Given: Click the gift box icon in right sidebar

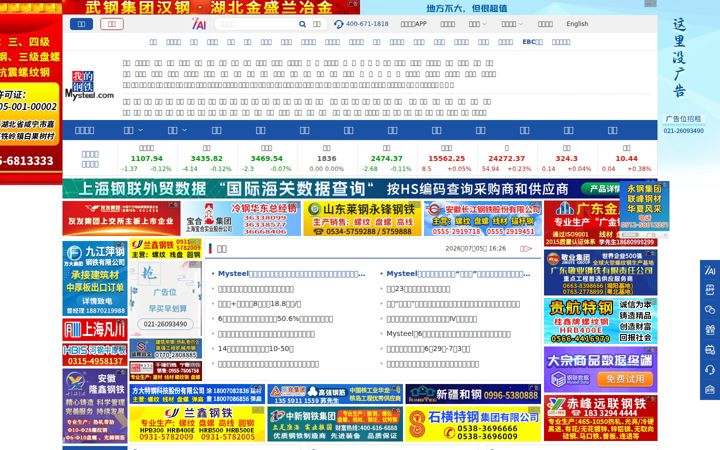Looking at the screenshot, I should [x=710, y=329].
